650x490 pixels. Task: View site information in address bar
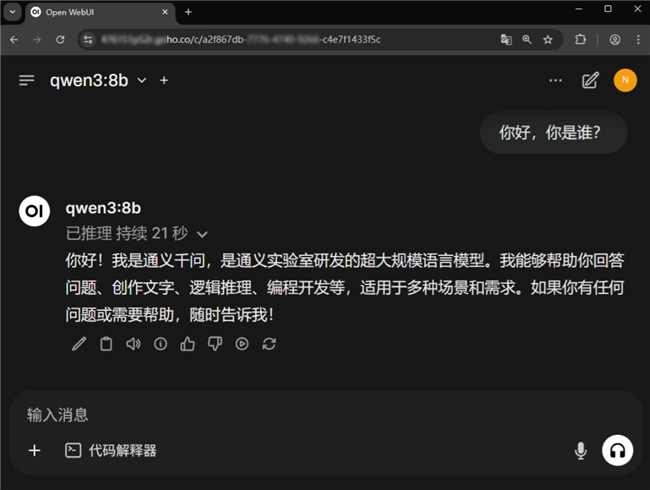(x=88, y=40)
